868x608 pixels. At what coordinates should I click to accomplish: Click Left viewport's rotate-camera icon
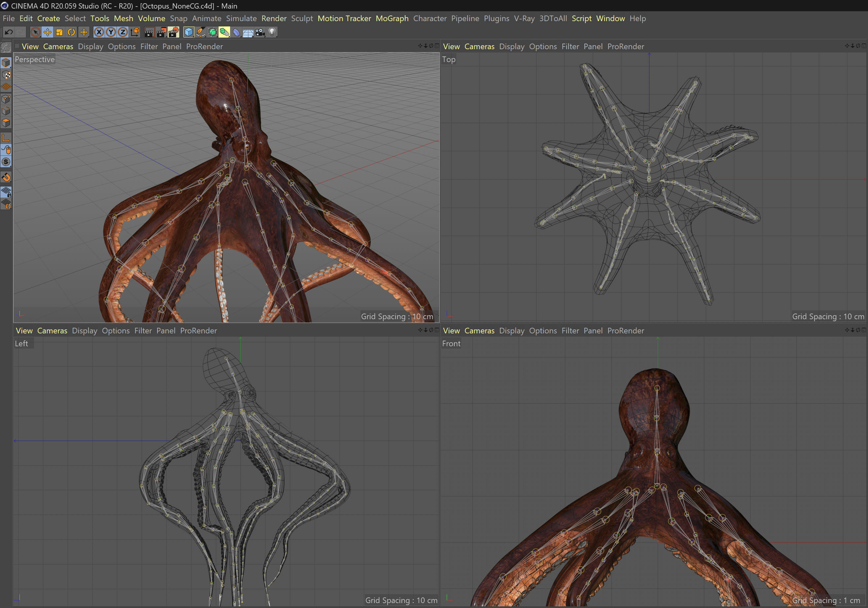coord(431,330)
